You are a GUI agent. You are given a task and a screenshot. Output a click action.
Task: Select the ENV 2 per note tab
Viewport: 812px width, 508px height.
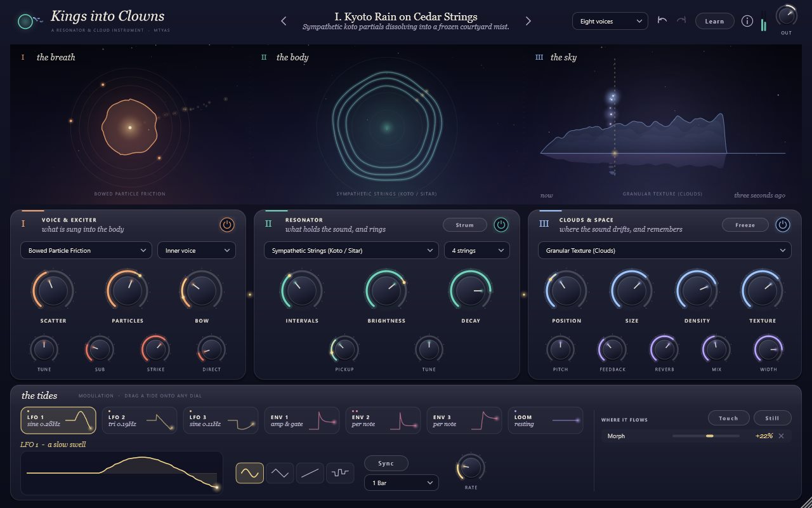pyautogui.click(x=383, y=420)
